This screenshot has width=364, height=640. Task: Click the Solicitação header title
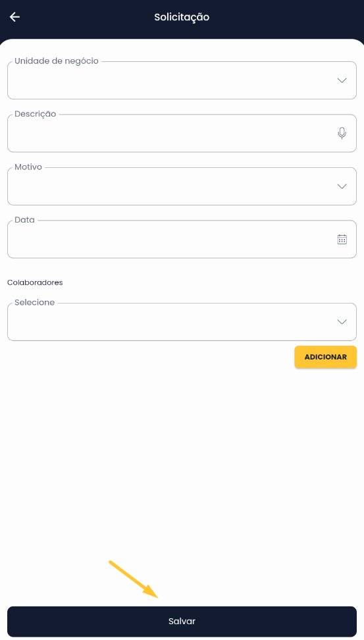tap(182, 17)
